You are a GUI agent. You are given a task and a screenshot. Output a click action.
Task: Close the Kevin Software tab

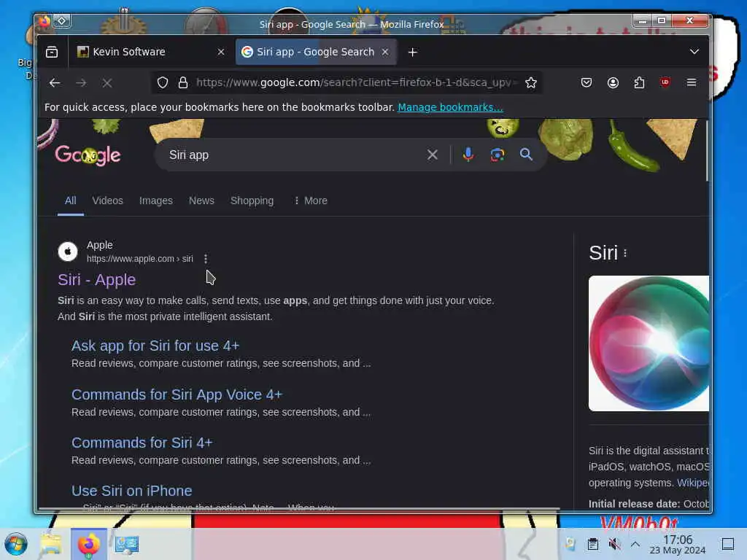220,52
